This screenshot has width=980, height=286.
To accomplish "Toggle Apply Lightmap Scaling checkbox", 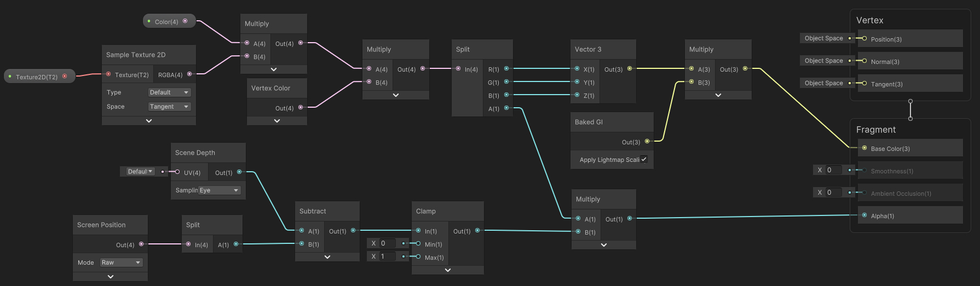I will tap(644, 159).
